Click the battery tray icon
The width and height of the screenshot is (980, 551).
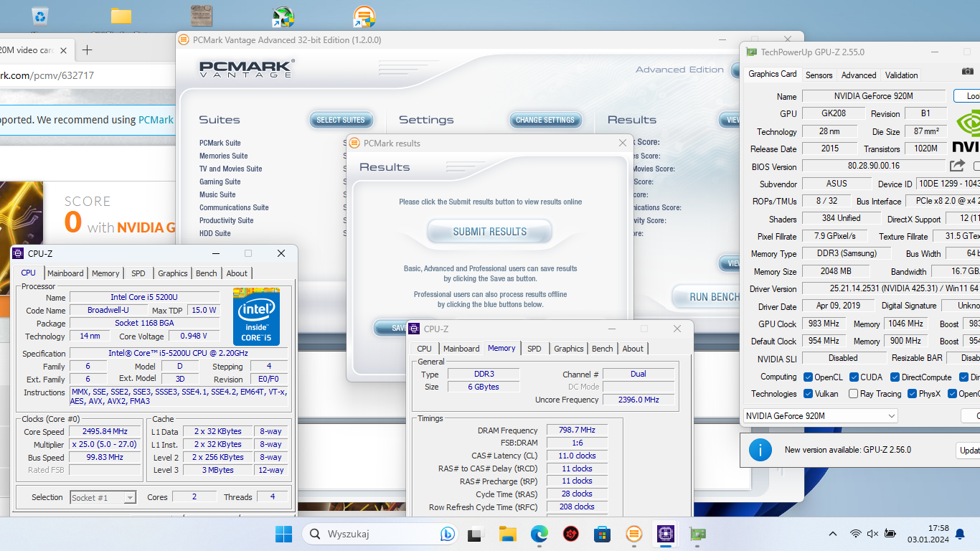click(x=890, y=534)
